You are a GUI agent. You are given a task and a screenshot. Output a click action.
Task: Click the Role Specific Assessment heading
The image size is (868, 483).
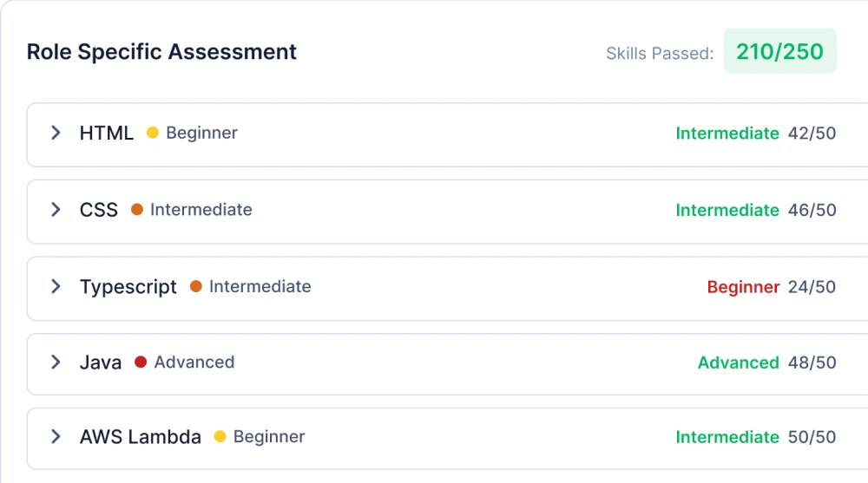click(x=161, y=52)
